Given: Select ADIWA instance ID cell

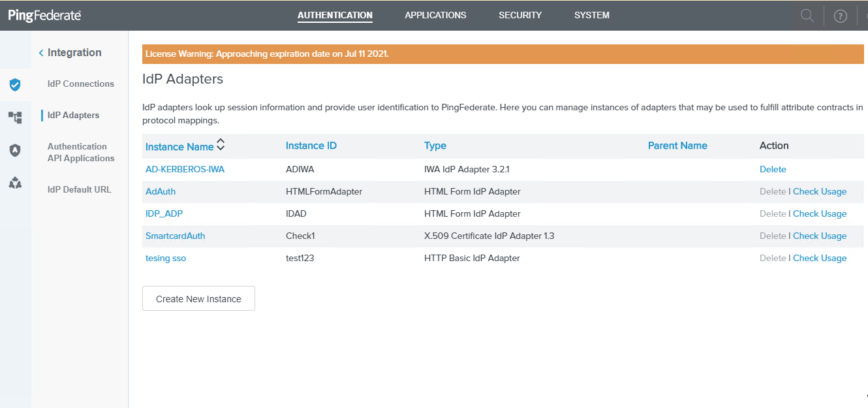Looking at the screenshot, I should (300, 169).
